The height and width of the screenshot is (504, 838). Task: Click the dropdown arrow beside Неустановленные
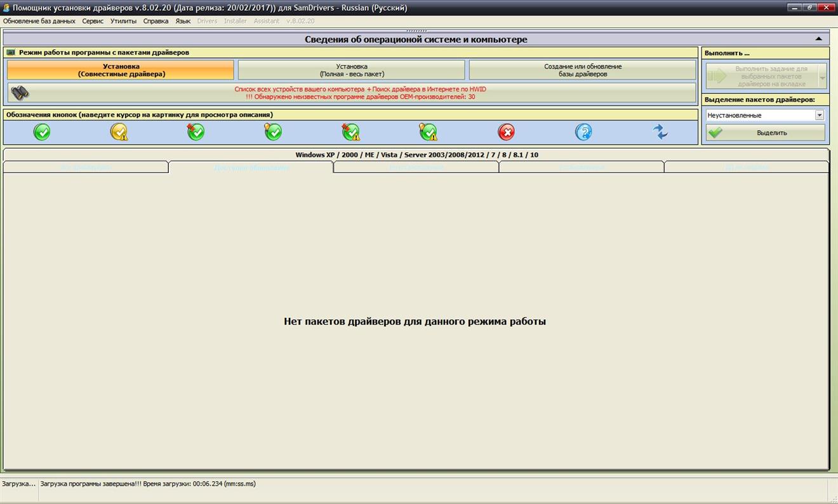[819, 115]
